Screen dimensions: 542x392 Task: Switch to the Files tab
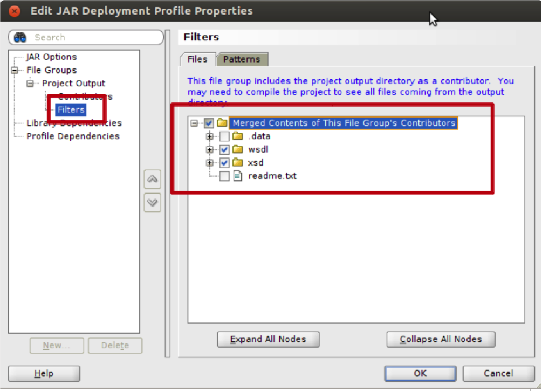(197, 59)
